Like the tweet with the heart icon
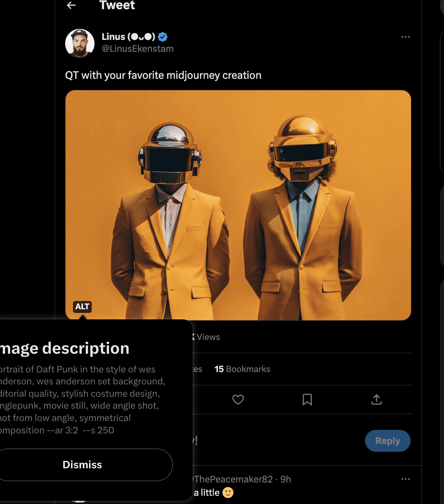The width and height of the screenshot is (444, 504). click(238, 400)
